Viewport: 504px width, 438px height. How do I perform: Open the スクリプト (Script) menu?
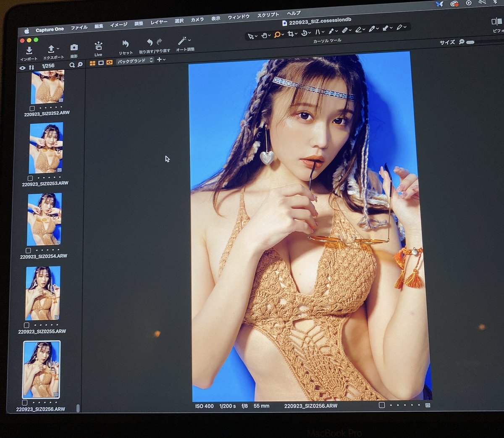(x=268, y=16)
